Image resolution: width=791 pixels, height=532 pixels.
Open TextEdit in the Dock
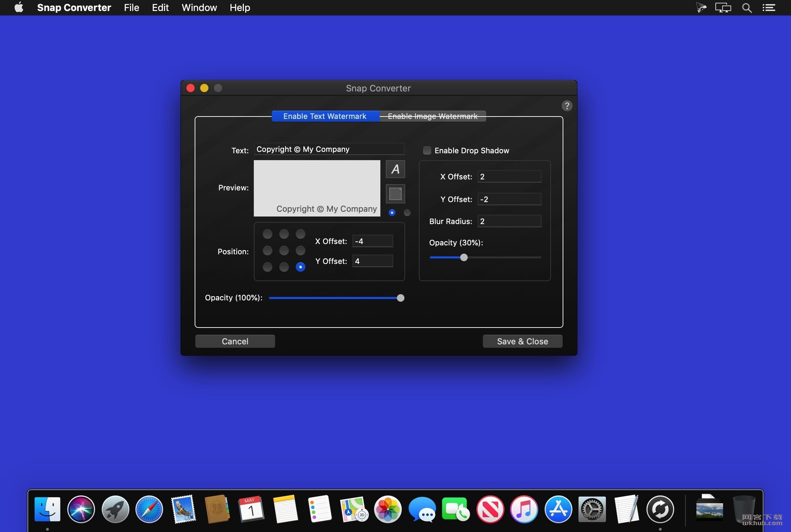click(626, 509)
